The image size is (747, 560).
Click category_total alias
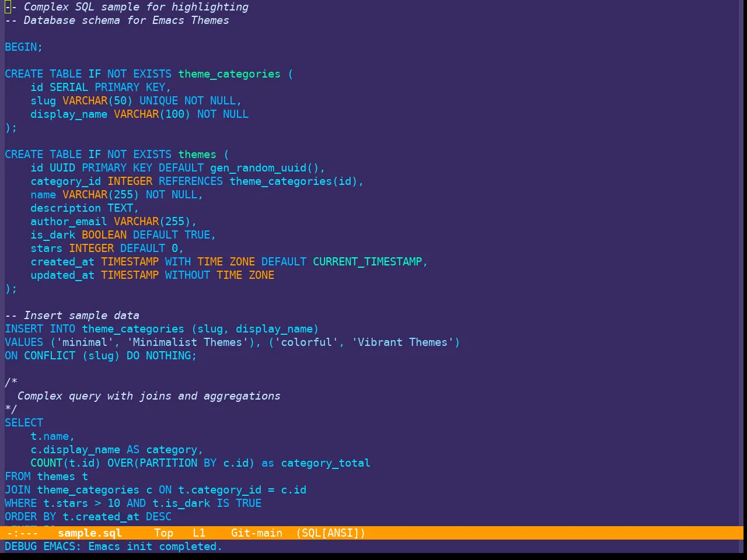click(x=326, y=463)
